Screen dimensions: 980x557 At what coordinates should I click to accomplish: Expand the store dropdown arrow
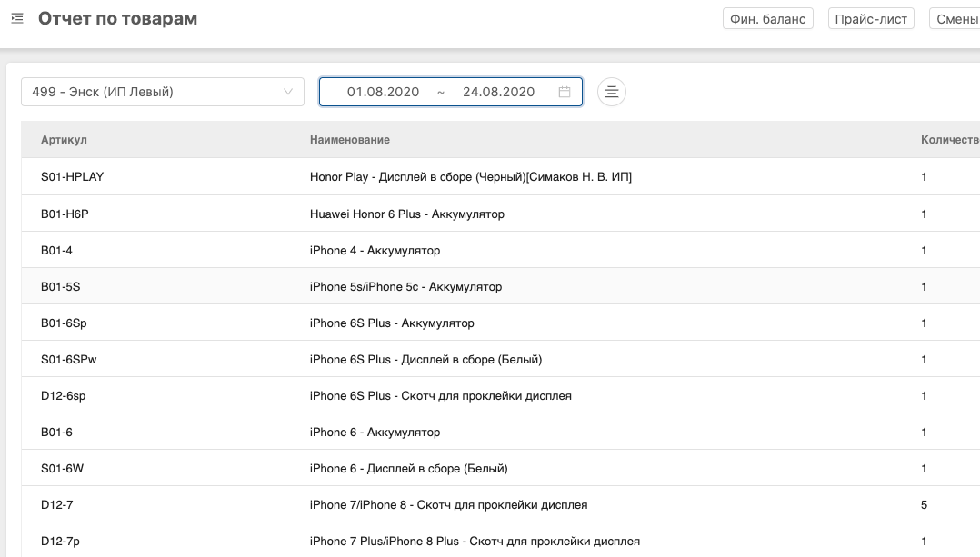pos(288,92)
